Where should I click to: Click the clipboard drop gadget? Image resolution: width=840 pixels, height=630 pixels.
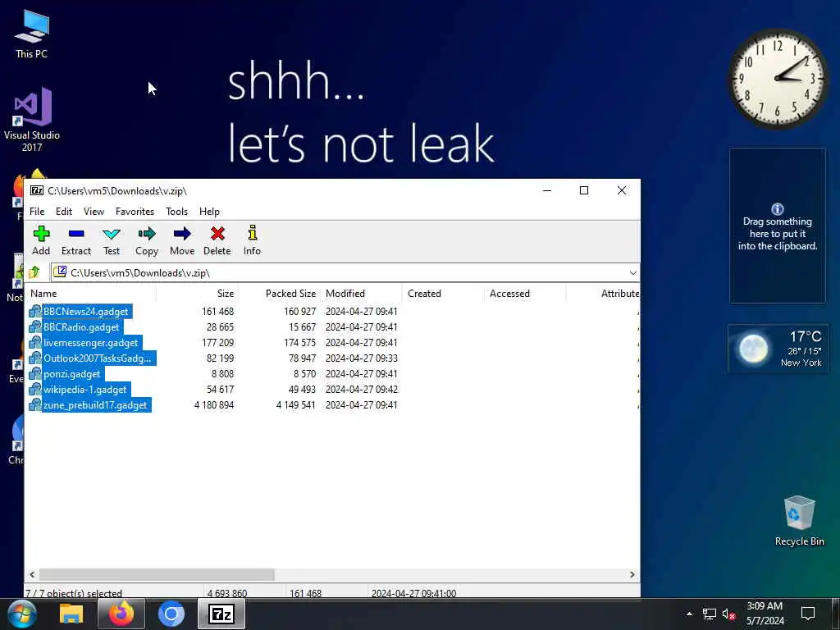pos(778,226)
